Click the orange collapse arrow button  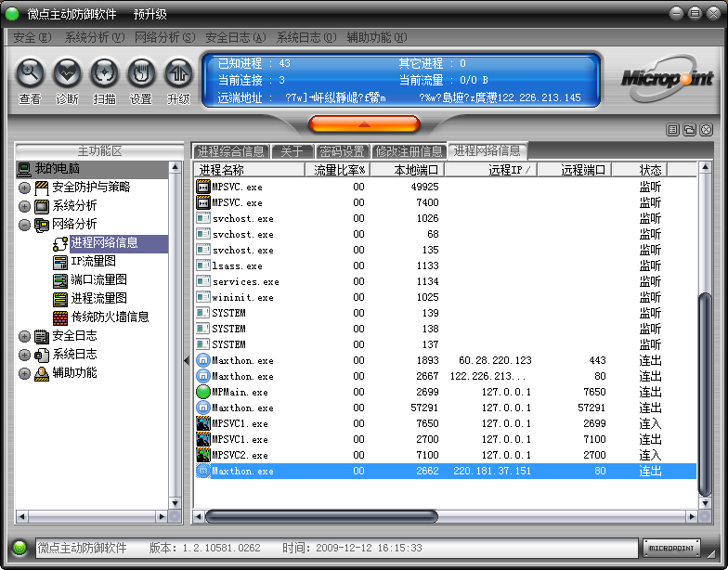[364, 124]
